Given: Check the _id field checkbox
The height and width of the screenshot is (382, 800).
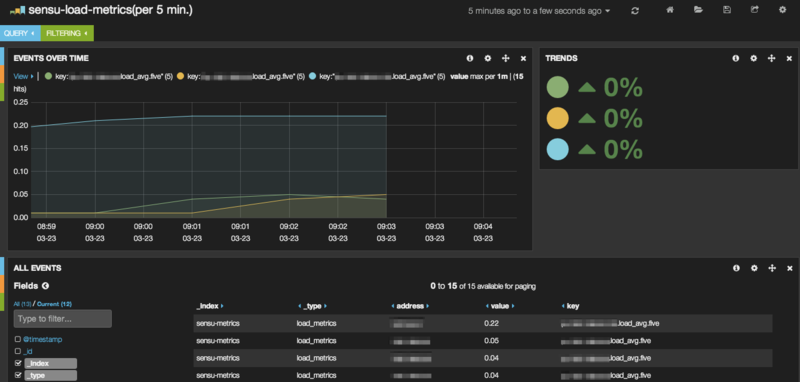Looking at the screenshot, I should pos(18,351).
